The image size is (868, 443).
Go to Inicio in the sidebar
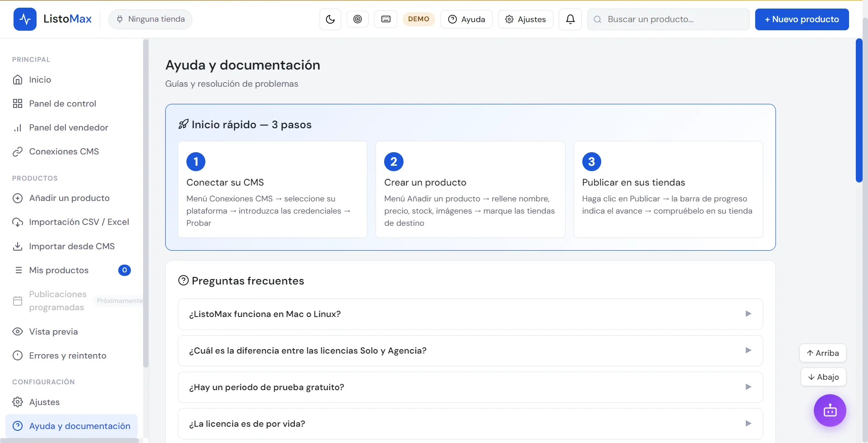[x=72, y=79]
